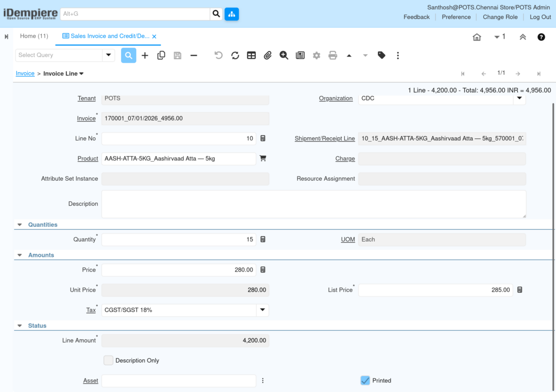Viewport: 556px width, 392px height.
Task: Toggle the Description Only checkbox
Action: click(108, 361)
